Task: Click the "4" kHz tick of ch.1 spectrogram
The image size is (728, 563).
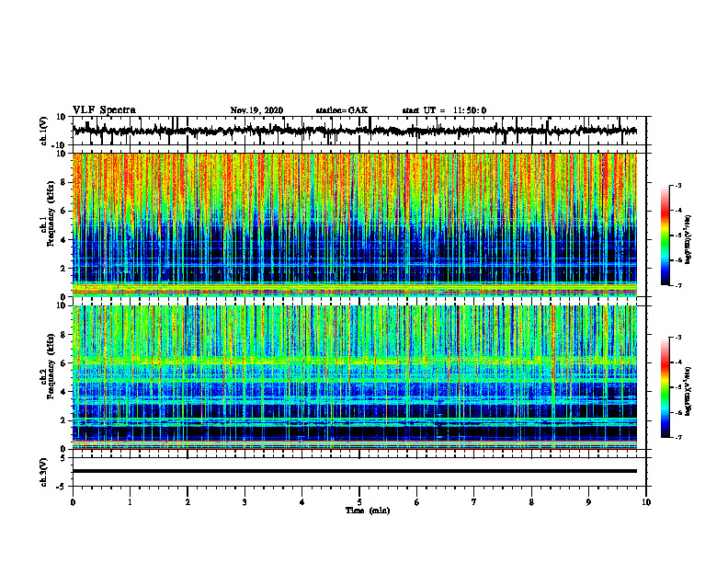Action: pyautogui.click(x=64, y=240)
